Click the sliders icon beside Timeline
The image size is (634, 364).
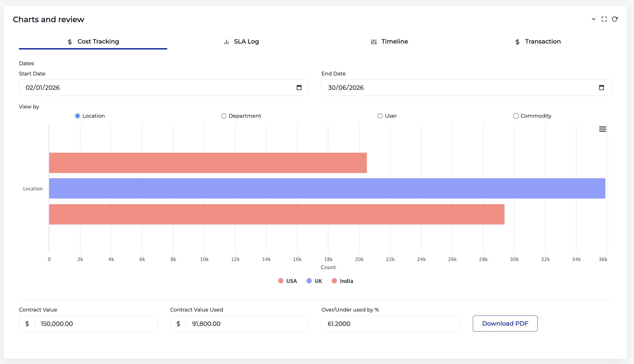tap(374, 42)
